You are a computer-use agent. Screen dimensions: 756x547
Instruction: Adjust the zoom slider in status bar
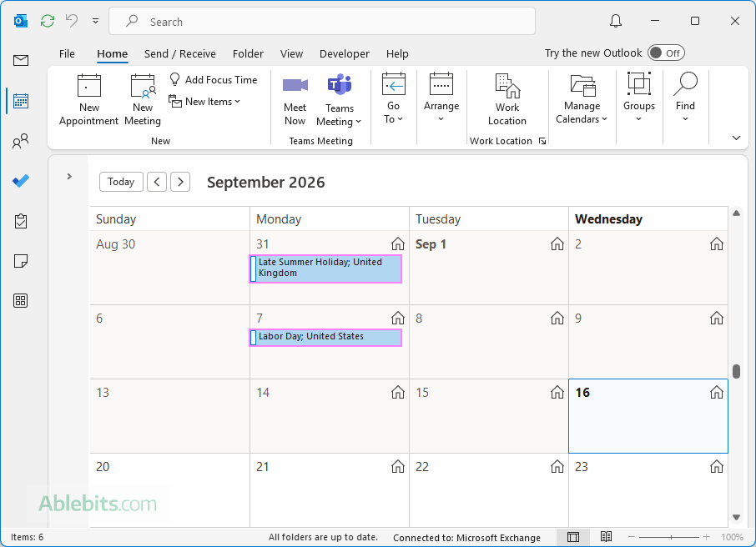(x=671, y=537)
